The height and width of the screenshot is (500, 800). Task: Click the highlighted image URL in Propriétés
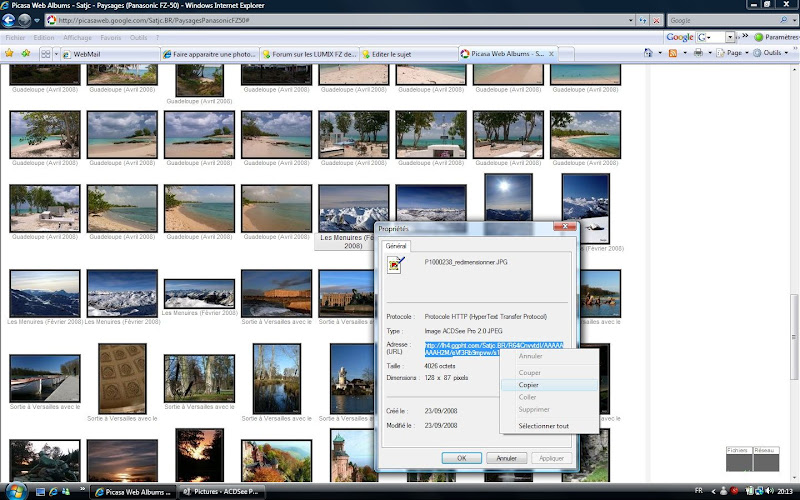494,349
